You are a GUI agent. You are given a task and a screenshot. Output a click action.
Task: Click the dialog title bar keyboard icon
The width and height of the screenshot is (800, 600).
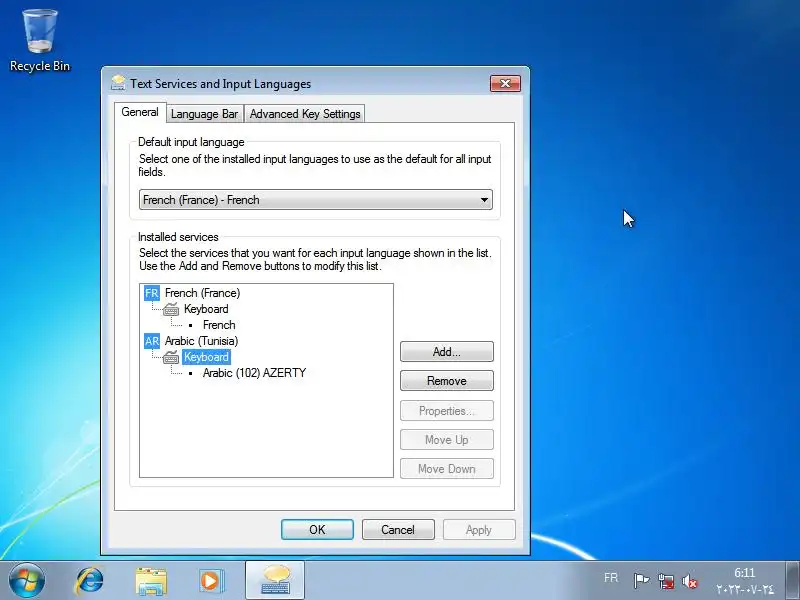(x=118, y=83)
